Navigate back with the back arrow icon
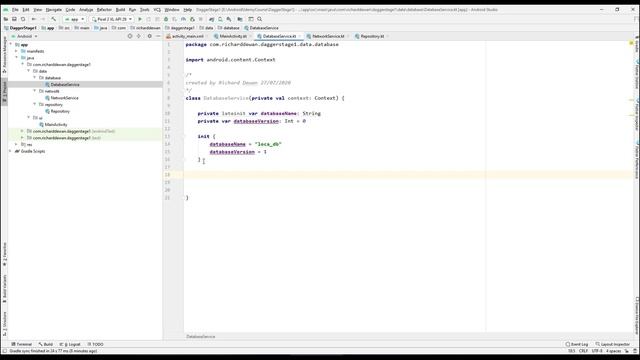Image resolution: width=640 pixels, height=360 pixels. 34,19
